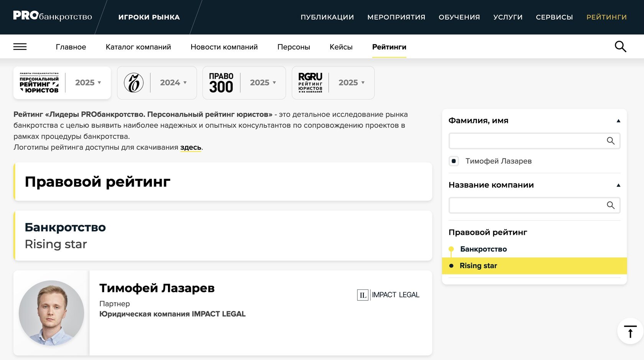Open the Кейсы tab
This screenshot has width=644, height=360.
coord(341,47)
